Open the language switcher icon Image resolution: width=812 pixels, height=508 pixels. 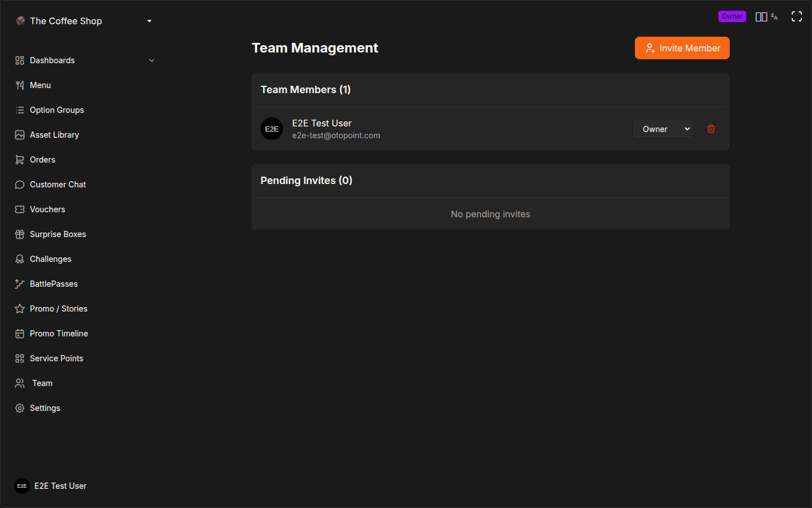coord(774,16)
